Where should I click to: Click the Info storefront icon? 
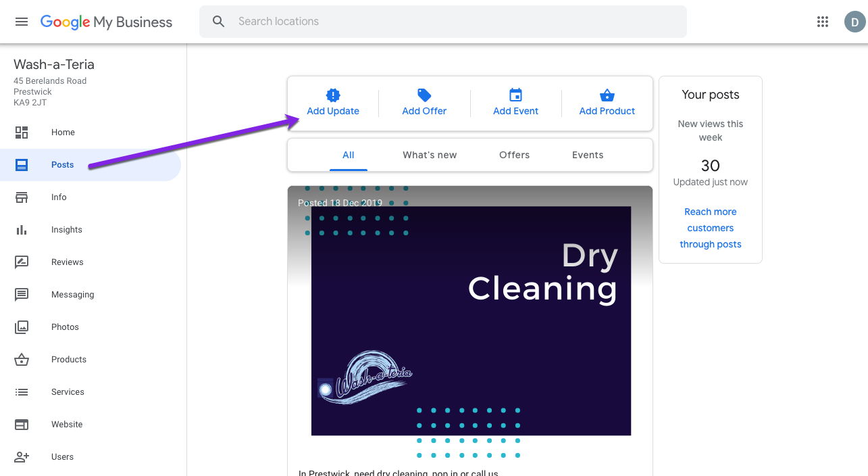tap(22, 197)
